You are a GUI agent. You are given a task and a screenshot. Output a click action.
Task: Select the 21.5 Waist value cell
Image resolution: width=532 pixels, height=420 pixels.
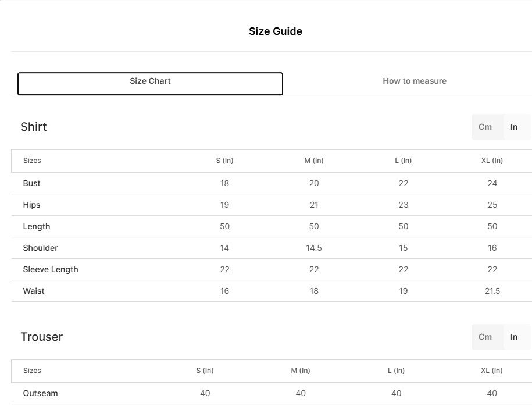[x=492, y=291]
